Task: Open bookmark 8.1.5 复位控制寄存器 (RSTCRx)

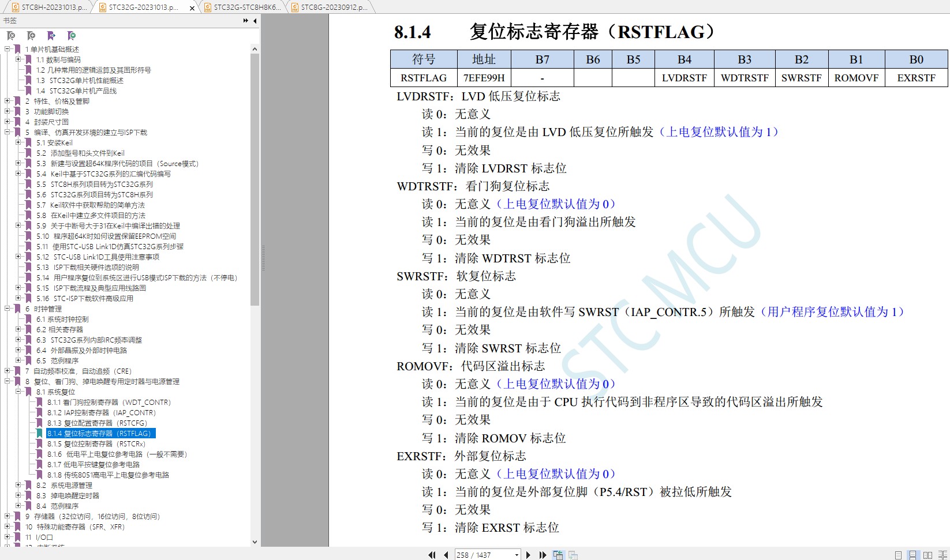Action: point(96,444)
